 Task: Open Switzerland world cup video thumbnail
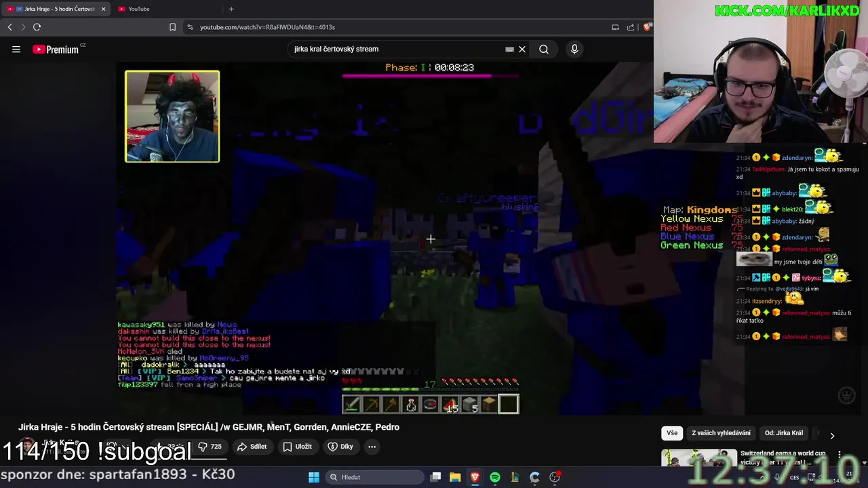click(x=699, y=457)
